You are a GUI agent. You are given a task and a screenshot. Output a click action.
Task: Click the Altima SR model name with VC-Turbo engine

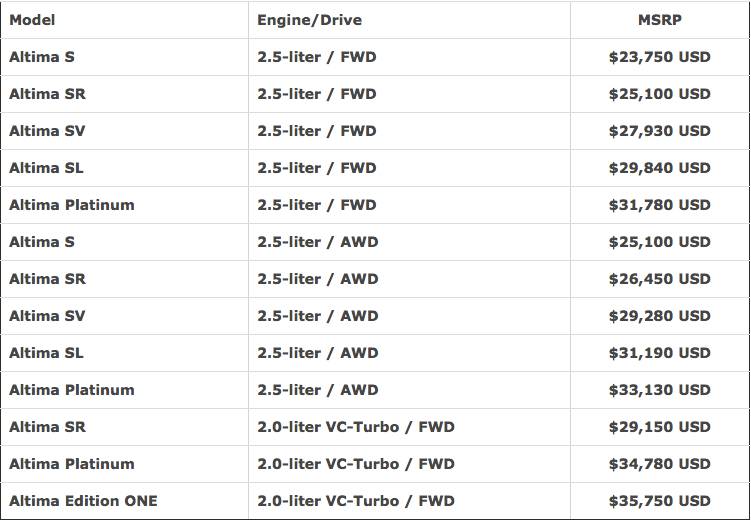47,427
